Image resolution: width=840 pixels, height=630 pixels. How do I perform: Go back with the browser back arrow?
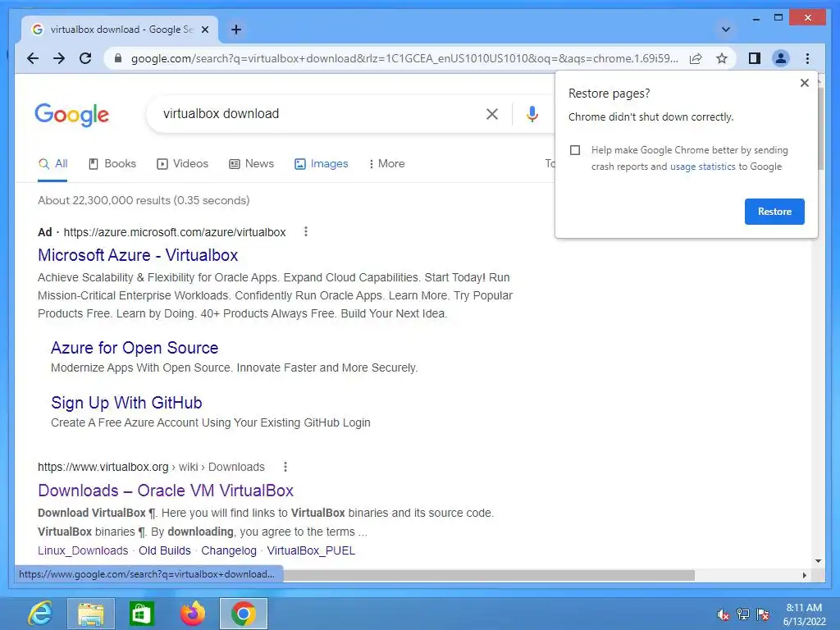(33, 58)
